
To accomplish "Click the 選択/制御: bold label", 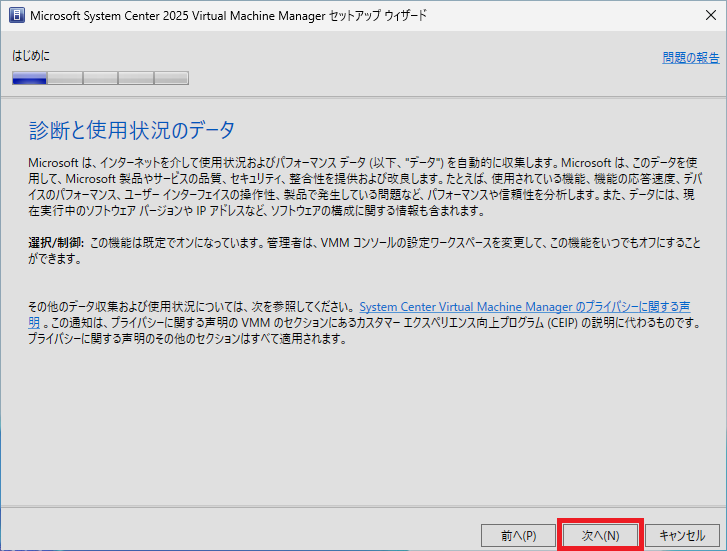I will pyautogui.click(x=56, y=243).
